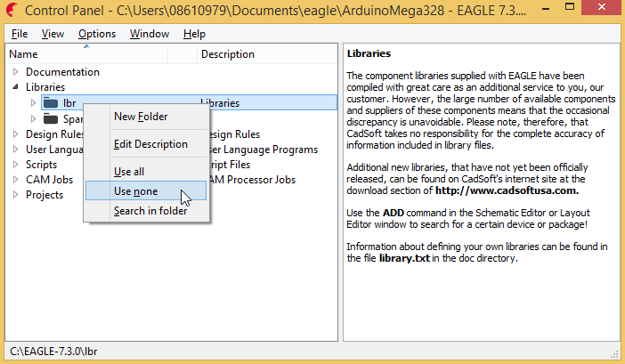Click the folder icon below lbr

pos(50,119)
